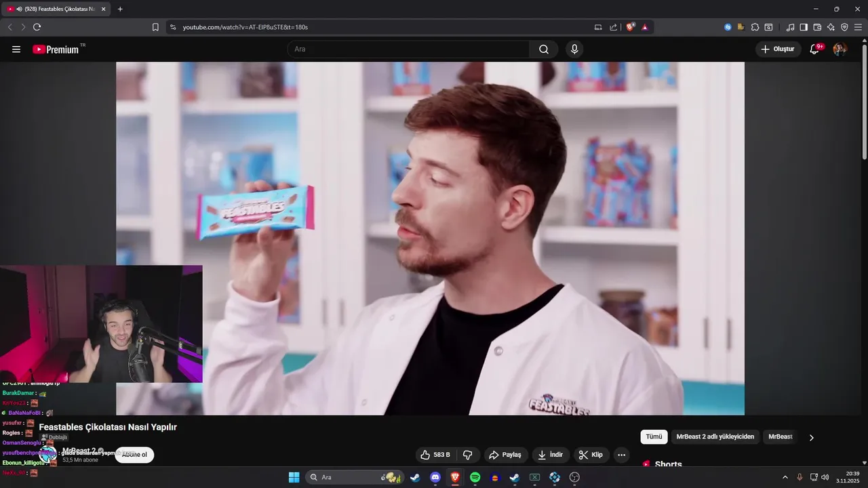Open the MrBeast 2 channel name
Image resolution: width=868 pixels, height=488 pixels.
click(79, 451)
